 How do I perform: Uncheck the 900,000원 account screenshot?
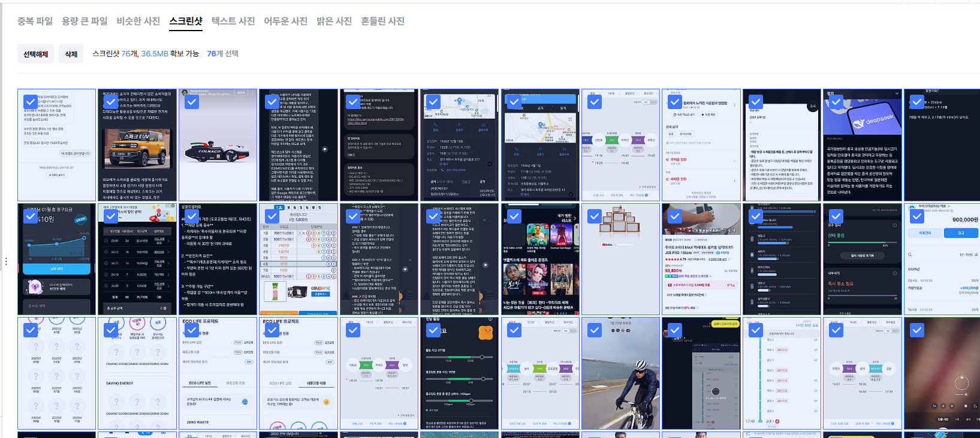tap(916, 216)
